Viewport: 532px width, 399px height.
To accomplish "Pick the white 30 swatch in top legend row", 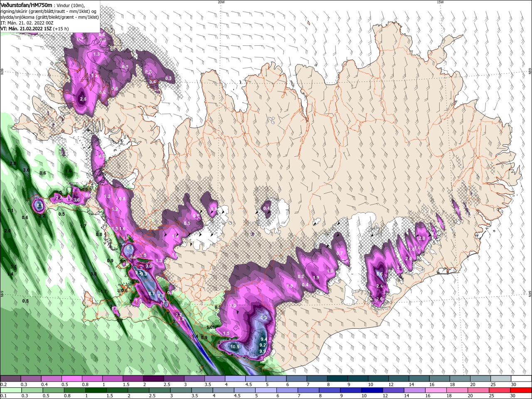I will pyautogui.click(x=522, y=379).
